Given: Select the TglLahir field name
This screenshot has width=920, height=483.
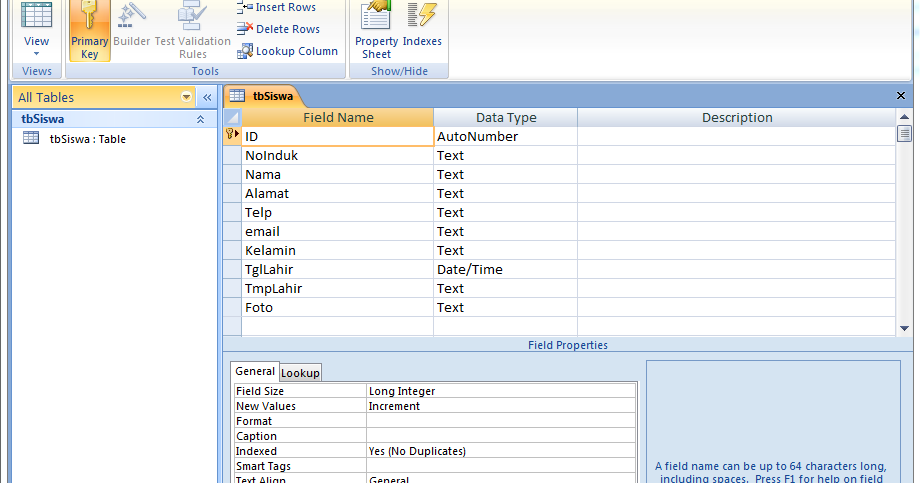Looking at the screenshot, I should [x=337, y=269].
